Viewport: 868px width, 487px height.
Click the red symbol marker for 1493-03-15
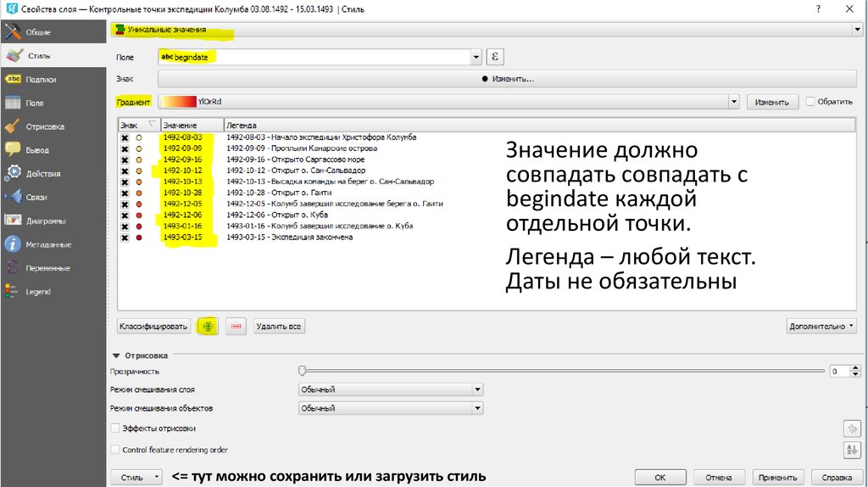(x=139, y=238)
